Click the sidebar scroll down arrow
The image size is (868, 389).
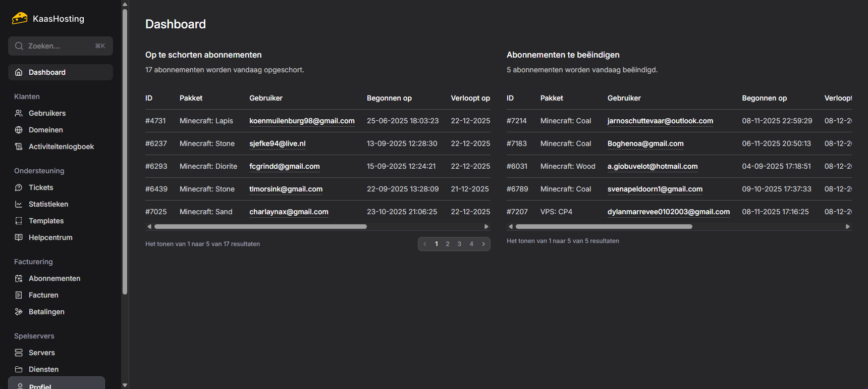click(x=125, y=385)
